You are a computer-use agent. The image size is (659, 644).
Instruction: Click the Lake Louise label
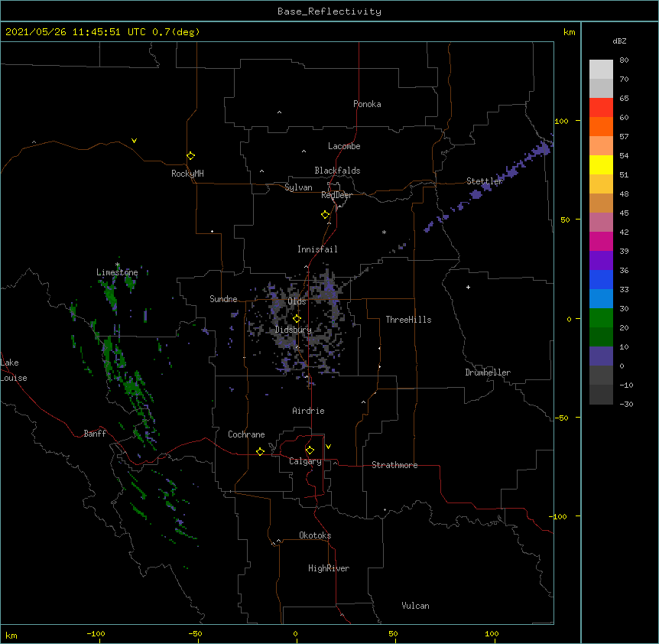14,370
